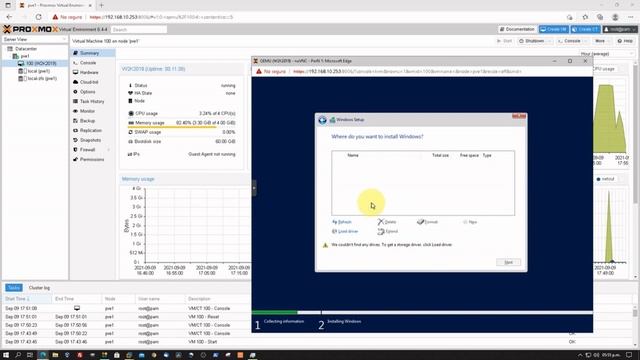
Task: Click New in Windows Setup drive options
Action: click(470, 222)
